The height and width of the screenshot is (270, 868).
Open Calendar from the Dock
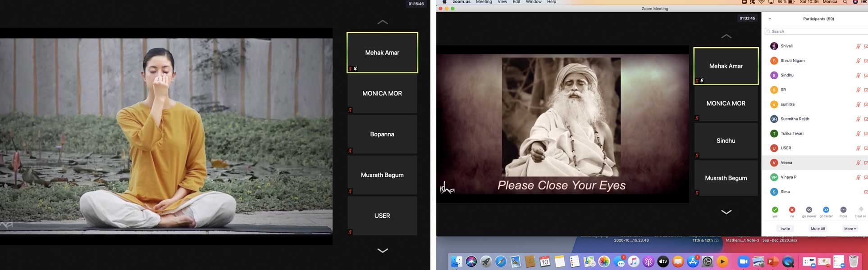point(545,261)
